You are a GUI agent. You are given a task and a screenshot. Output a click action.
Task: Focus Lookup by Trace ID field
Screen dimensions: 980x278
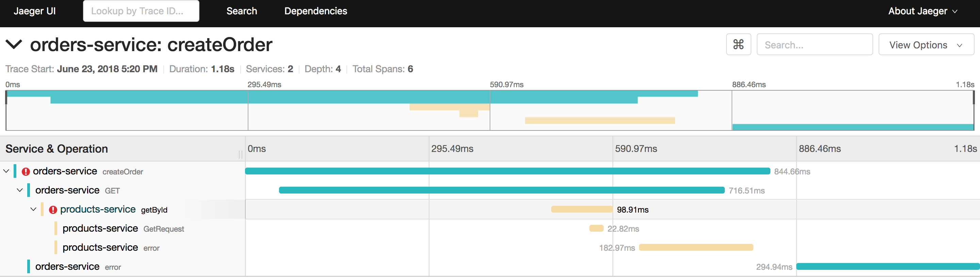click(x=141, y=11)
